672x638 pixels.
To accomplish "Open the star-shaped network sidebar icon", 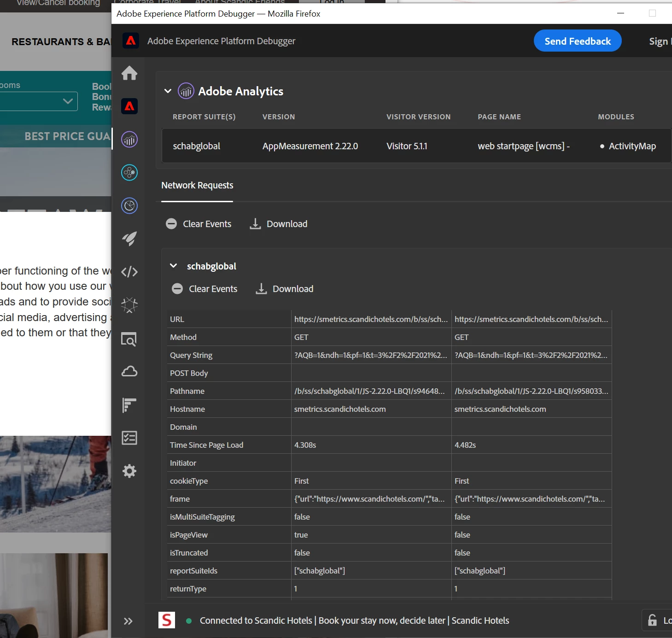I will [x=129, y=305].
